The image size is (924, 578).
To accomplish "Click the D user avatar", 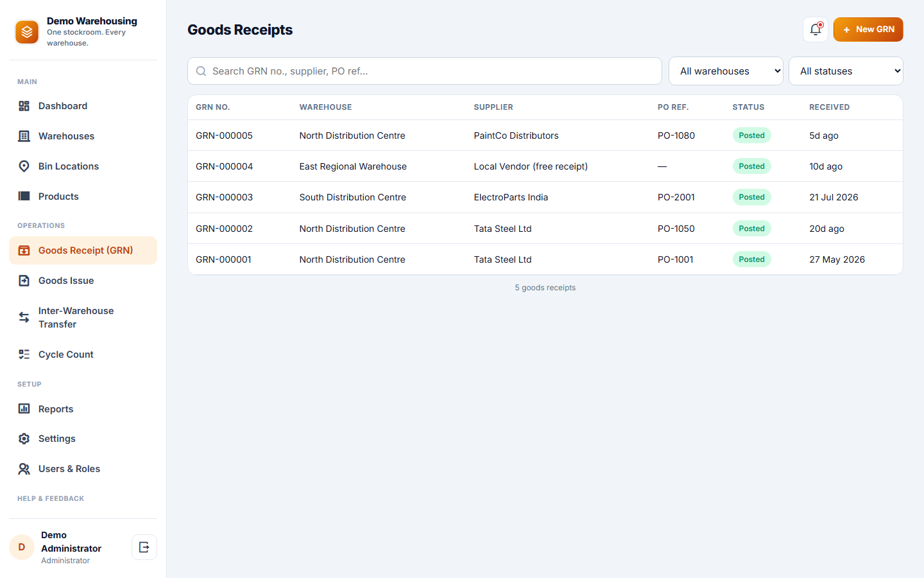I will 22,547.
